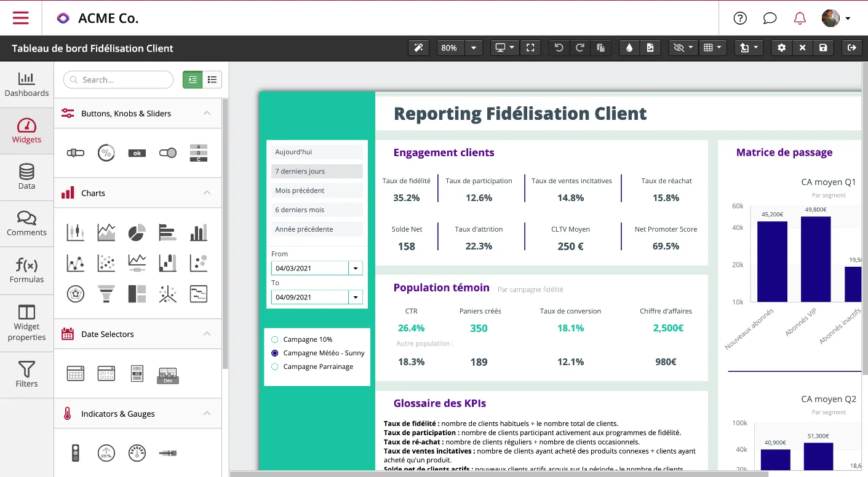Collapse the Charts section
This screenshot has height=477, width=868.
tap(207, 193)
